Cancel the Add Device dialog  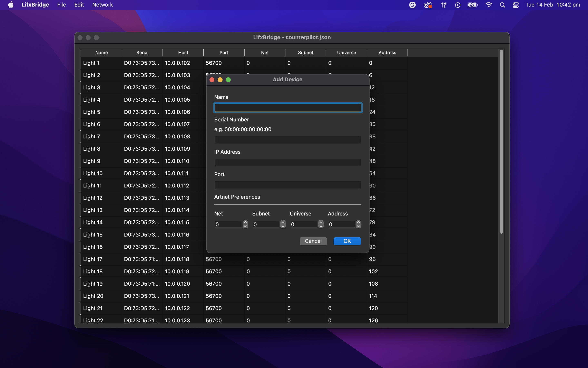point(313,241)
